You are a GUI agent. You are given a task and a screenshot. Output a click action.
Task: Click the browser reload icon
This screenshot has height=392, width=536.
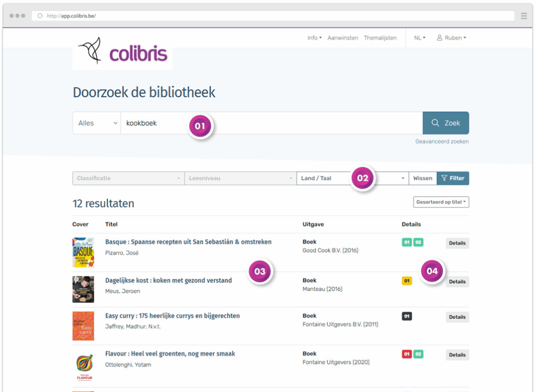(x=40, y=16)
